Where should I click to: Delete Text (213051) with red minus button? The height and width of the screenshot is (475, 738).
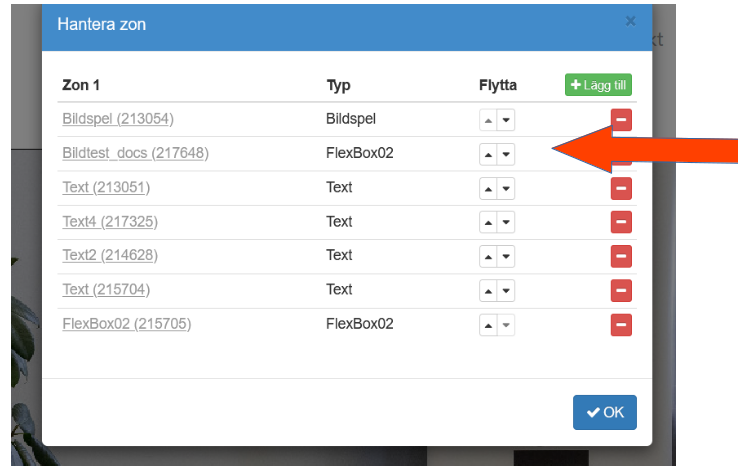(x=621, y=188)
